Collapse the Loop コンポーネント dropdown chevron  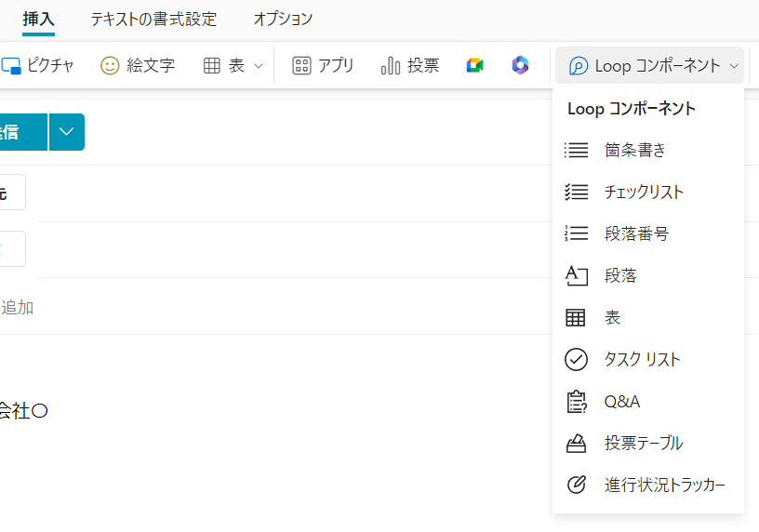(734, 66)
